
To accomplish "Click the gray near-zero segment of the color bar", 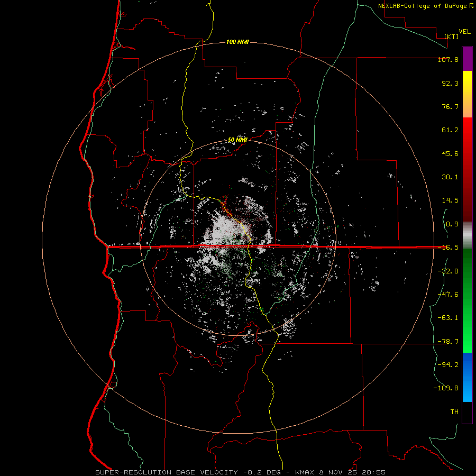I will [x=467, y=235].
